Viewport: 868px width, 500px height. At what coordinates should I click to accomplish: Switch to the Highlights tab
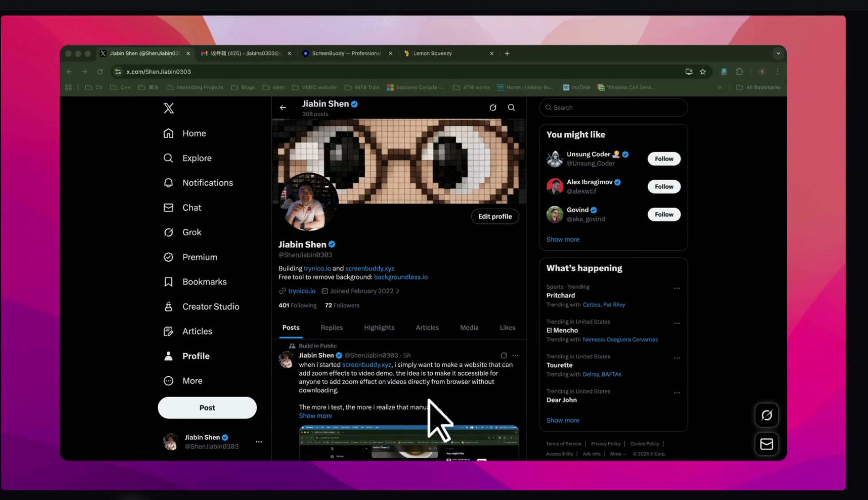[x=379, y=328]
